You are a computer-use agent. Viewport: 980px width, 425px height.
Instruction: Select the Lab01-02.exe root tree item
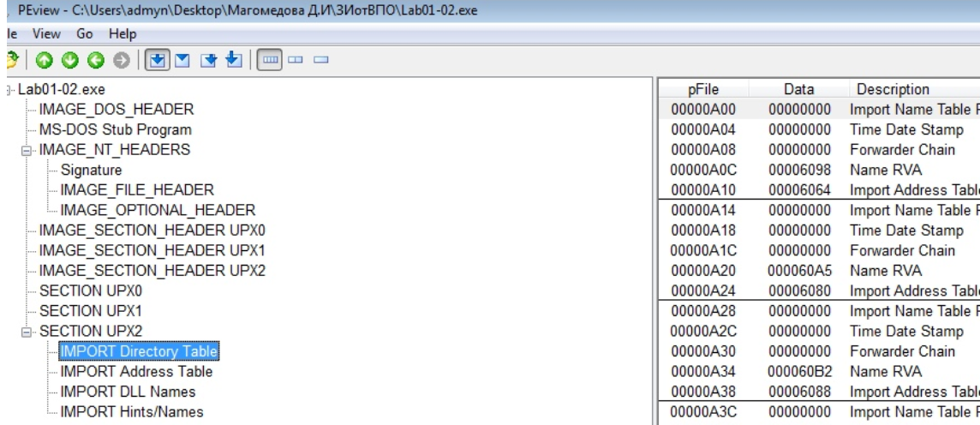(62, 89)
